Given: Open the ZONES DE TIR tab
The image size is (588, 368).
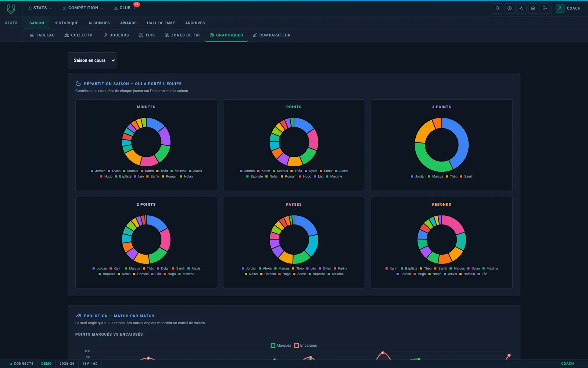Looking at the screenshot, I should 182,35.
